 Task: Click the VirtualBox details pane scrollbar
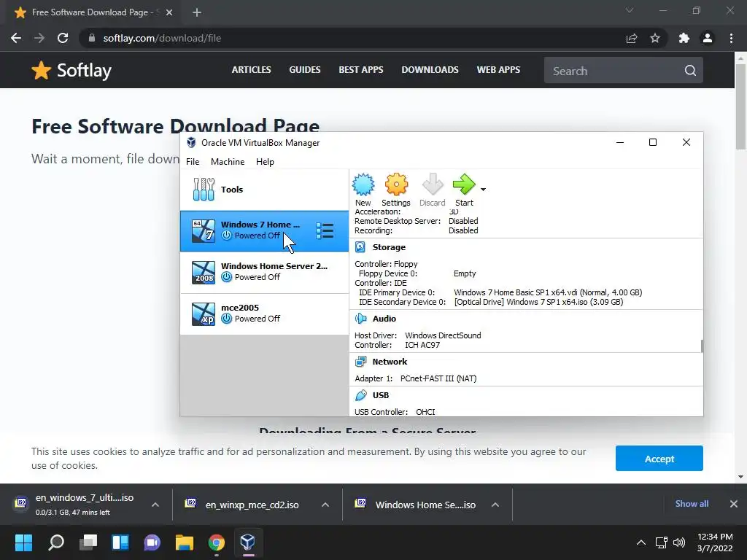click(702, 346)
